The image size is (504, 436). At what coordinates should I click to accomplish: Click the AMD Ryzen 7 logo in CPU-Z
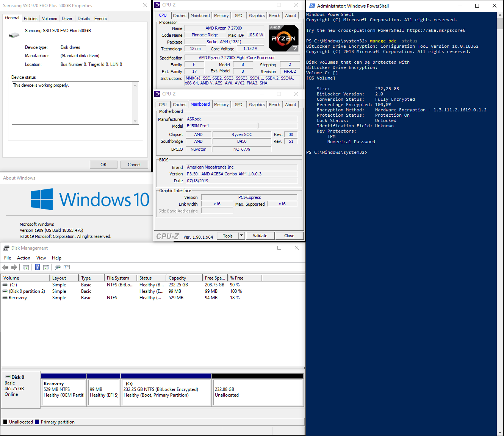tap(283, 38)
